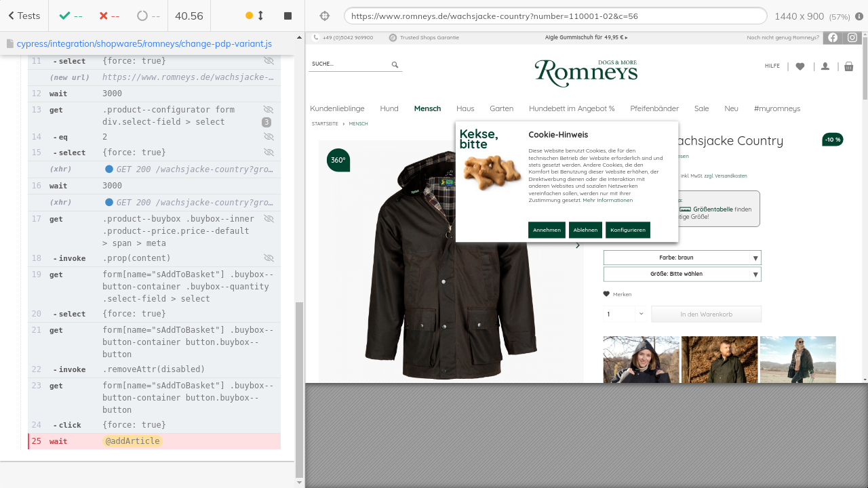Toggle hidden-element eye icon on step 11
The width and height of the screenshot is (868, 488).
tap(269, 61)
